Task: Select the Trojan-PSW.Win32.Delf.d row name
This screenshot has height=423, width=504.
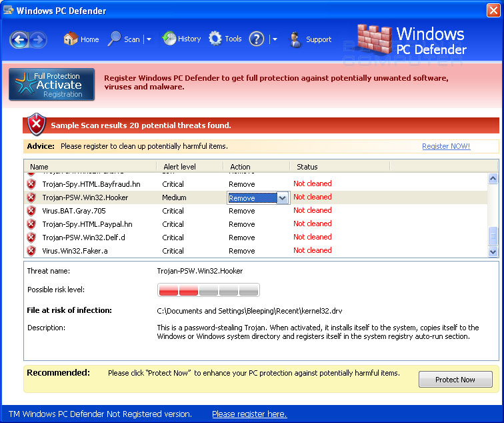Action: click(83, 238)
